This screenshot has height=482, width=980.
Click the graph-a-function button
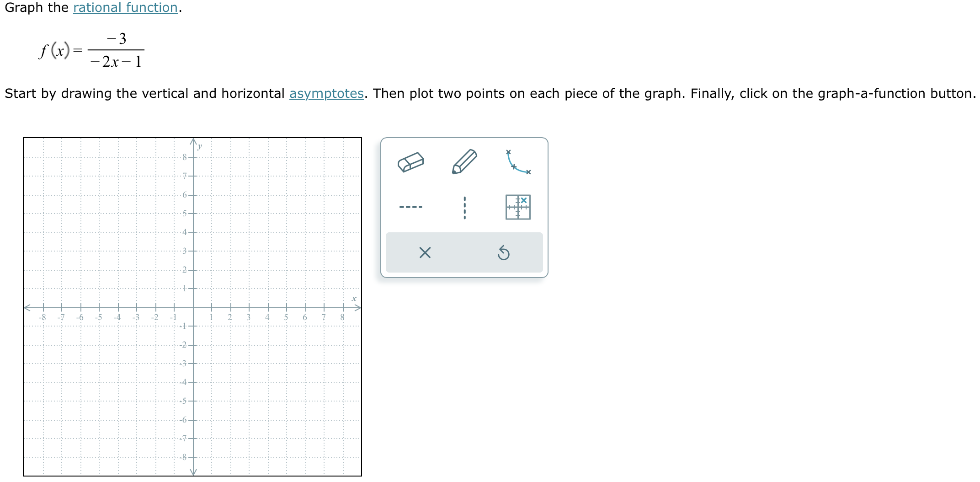[x=517, y=207]
